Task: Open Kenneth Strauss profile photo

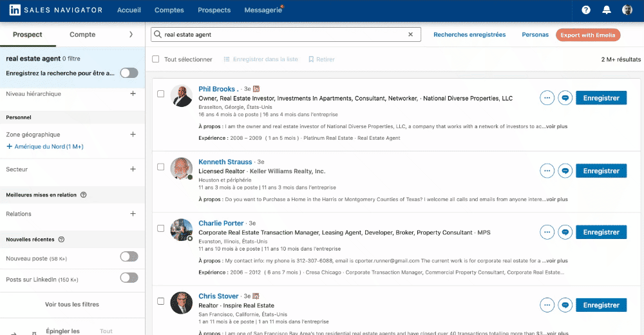Action: coord(181,169)
